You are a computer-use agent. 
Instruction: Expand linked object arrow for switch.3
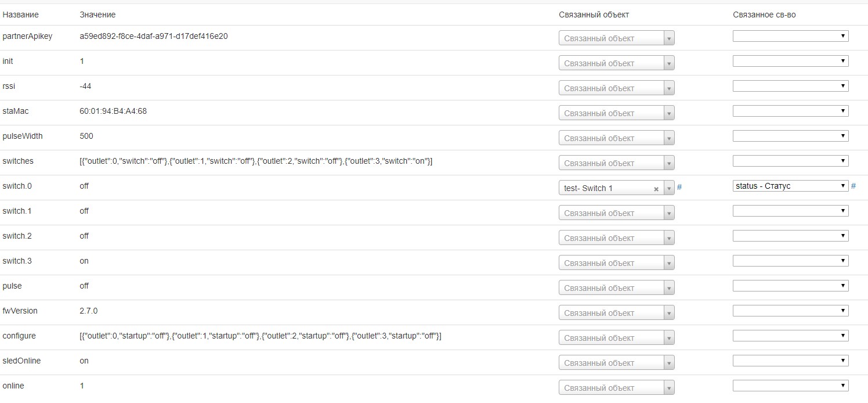669,263
